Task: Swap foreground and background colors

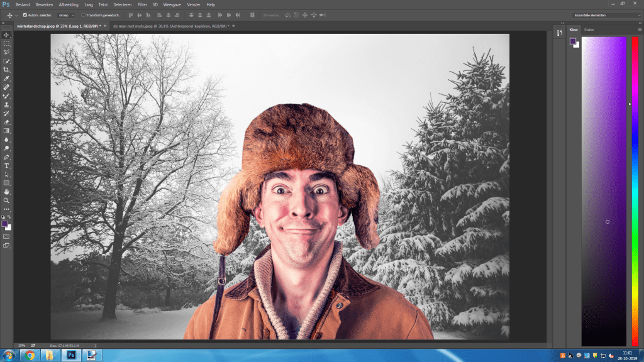Action: 9,217
